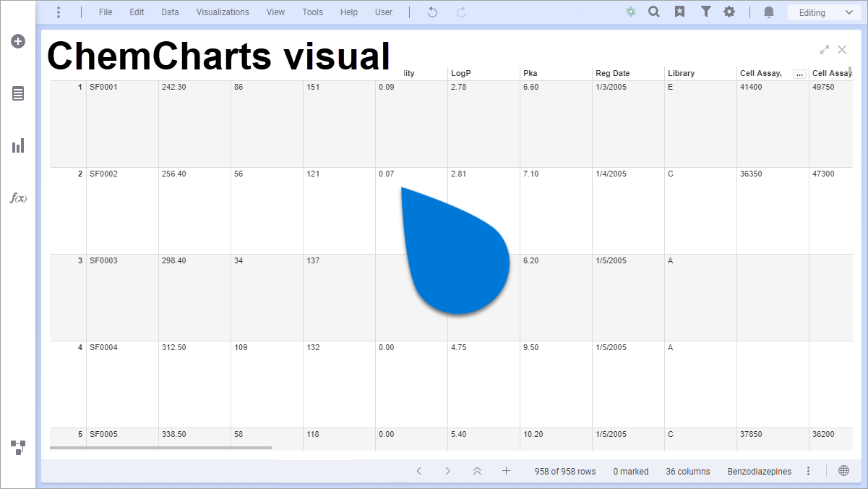Open the data canvas icon at sidebar bottom
868x489 pixels.
(x=18, y=447)
